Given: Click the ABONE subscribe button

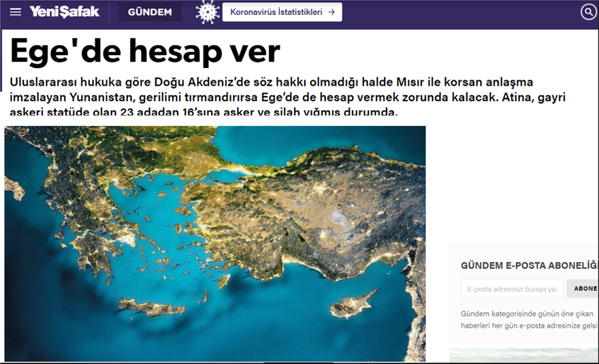Looking at the screenshot, I should click(x=583, y=288).
